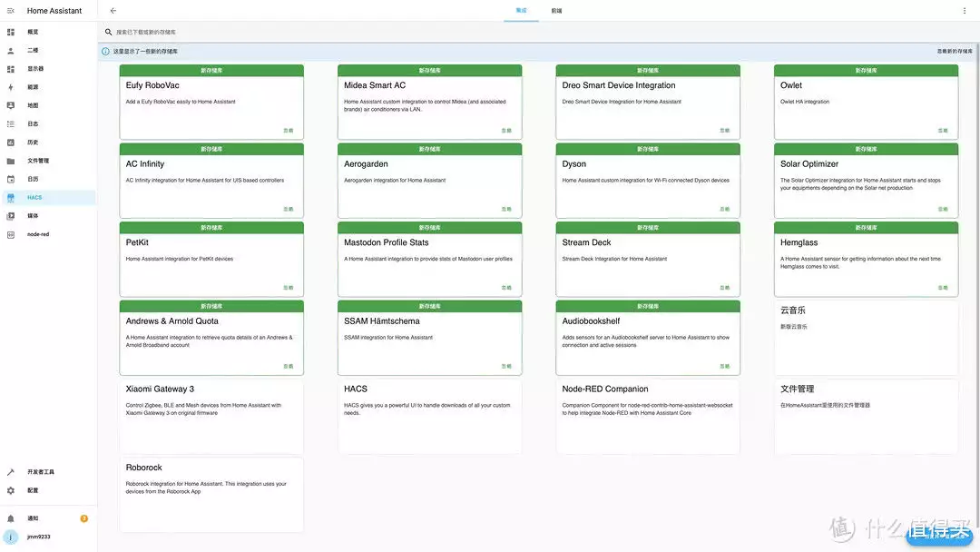Open the Node-RED Companion card
Image resolution: width=980 pixels, height=552 pixels.
648,417
